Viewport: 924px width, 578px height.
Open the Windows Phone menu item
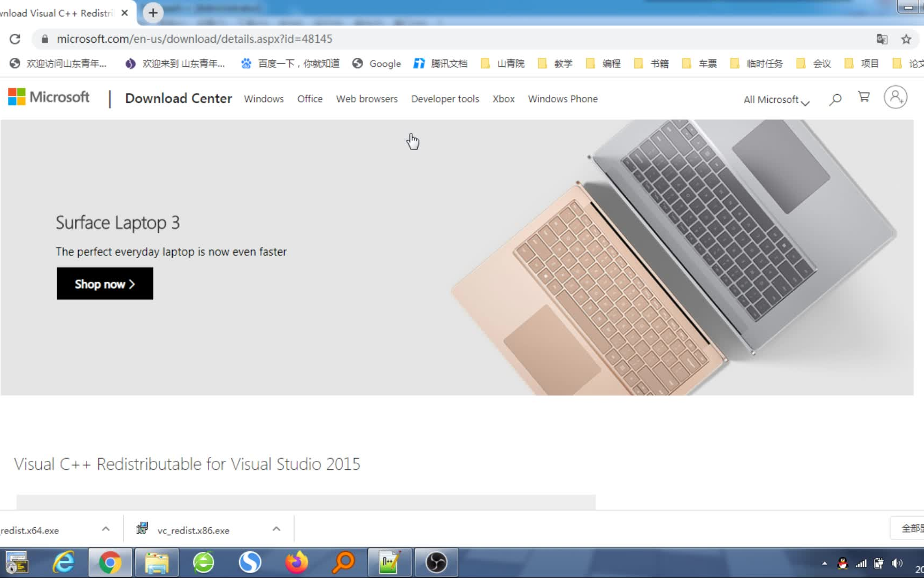point(563,99)
